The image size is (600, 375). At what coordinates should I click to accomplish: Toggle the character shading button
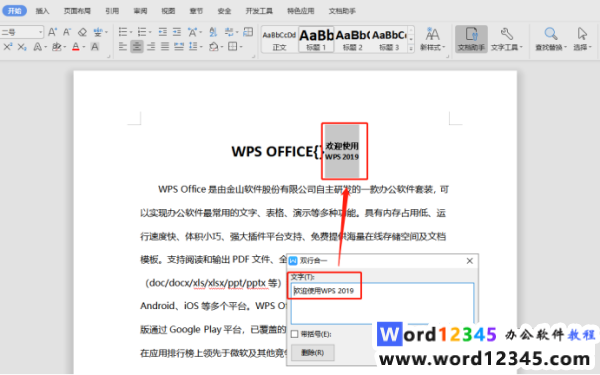tap(95, 47)
